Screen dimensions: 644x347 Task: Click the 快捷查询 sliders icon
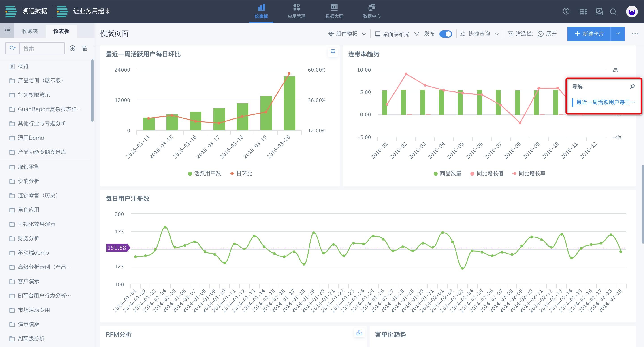(x=463, y=34)
